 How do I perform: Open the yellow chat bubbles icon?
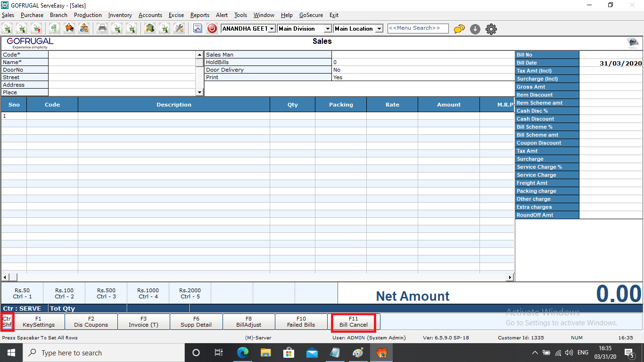point(459,29)
